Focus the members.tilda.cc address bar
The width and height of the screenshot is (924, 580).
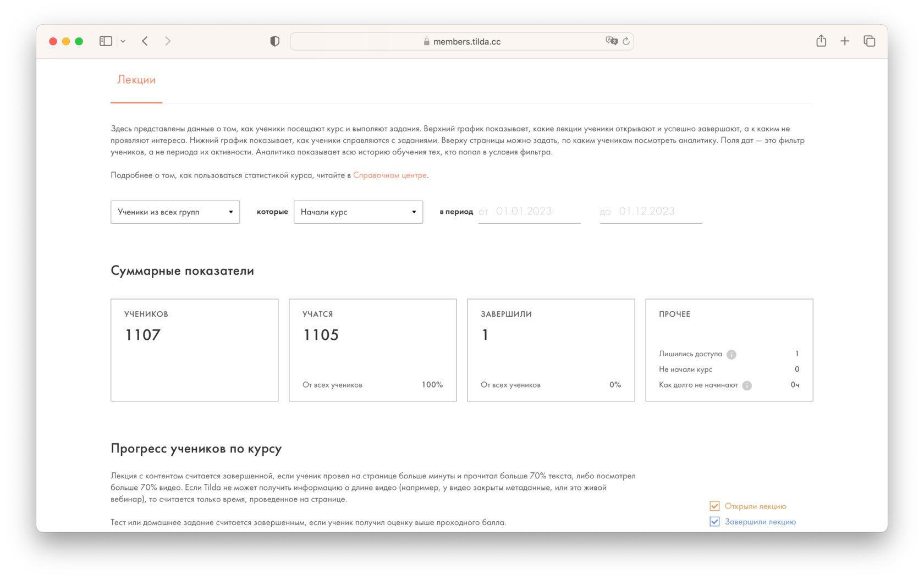[462, 42]
